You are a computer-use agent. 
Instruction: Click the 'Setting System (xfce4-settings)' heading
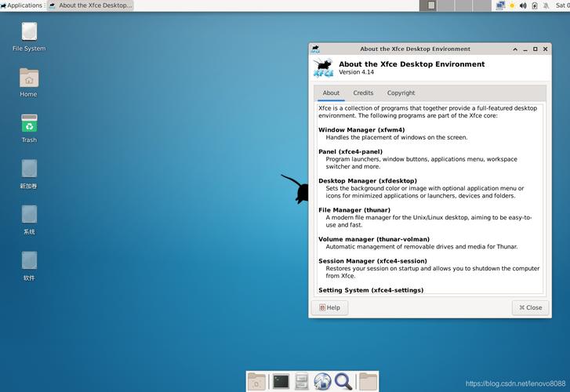click(x=371, y=290)
